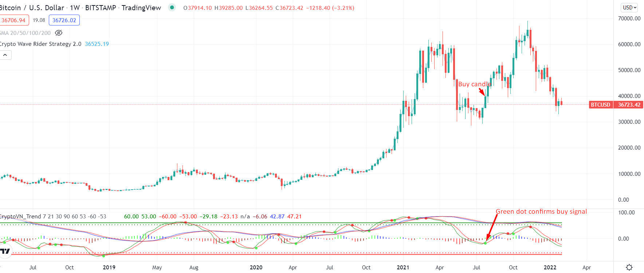Toggle SMA 20/50/100/200 visibility eye icon
The height and width of the screenshot is (273, 644).
(x=59, y=33)
